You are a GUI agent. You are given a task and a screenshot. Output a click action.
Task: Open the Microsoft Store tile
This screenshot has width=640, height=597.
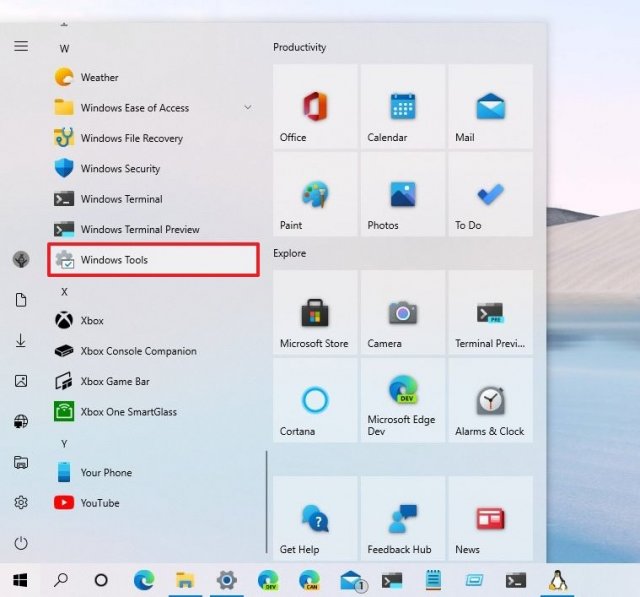315,312
